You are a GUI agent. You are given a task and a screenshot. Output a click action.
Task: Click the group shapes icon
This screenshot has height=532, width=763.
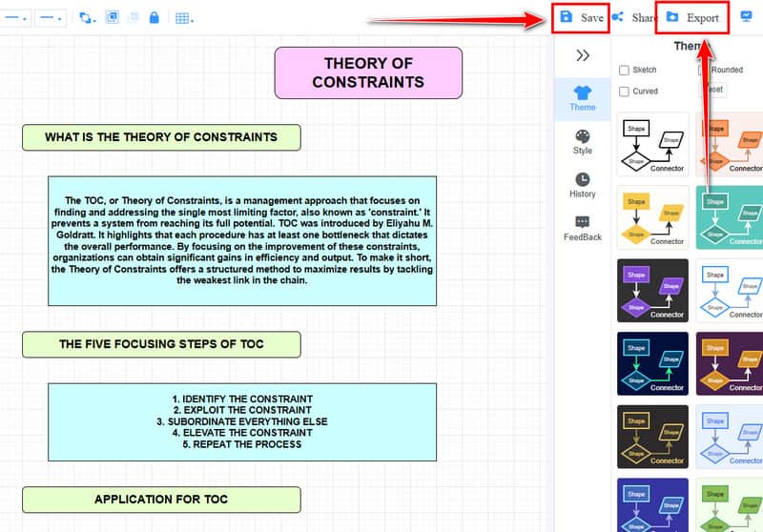(x=112, y=17)
